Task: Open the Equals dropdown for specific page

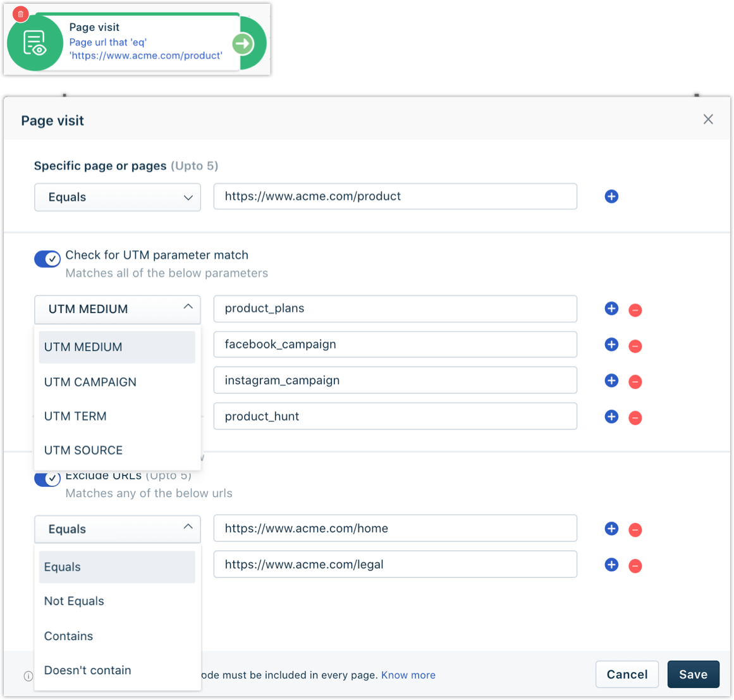Action: click(x=118, y=197)
